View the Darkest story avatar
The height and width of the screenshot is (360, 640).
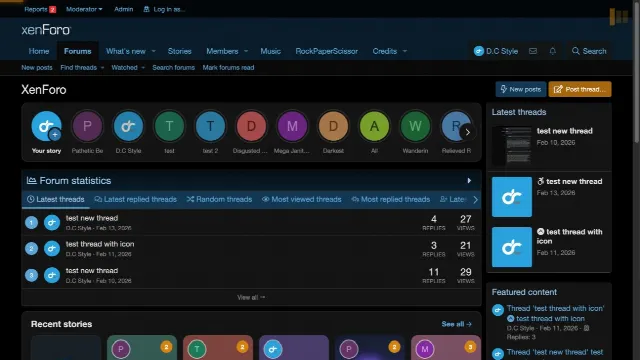pyautogui.click(x=333, y=126)
